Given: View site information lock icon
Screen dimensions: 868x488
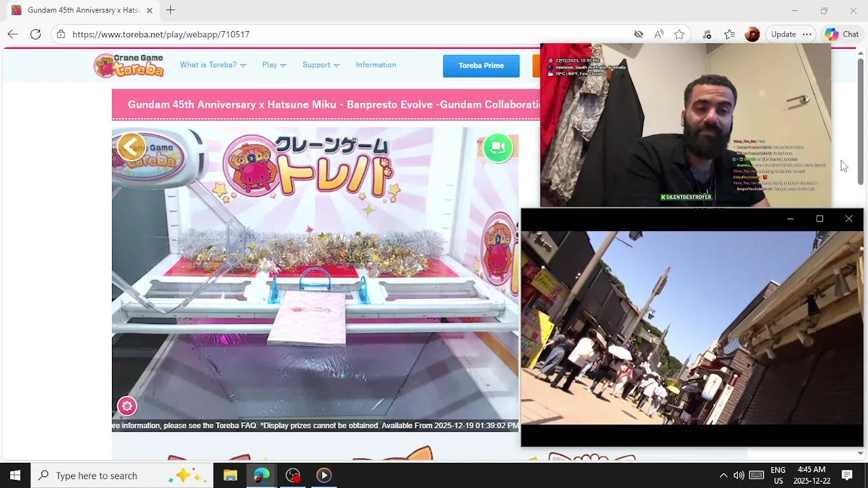Looking at the screenshot, I should pos(61,34).
